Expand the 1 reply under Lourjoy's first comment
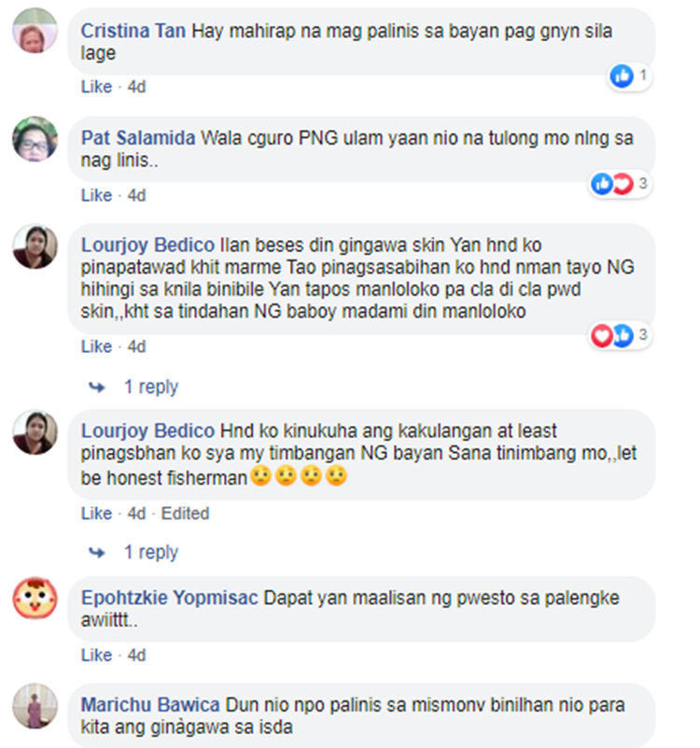This screenshot has width=700, height=748. (150, 387)
